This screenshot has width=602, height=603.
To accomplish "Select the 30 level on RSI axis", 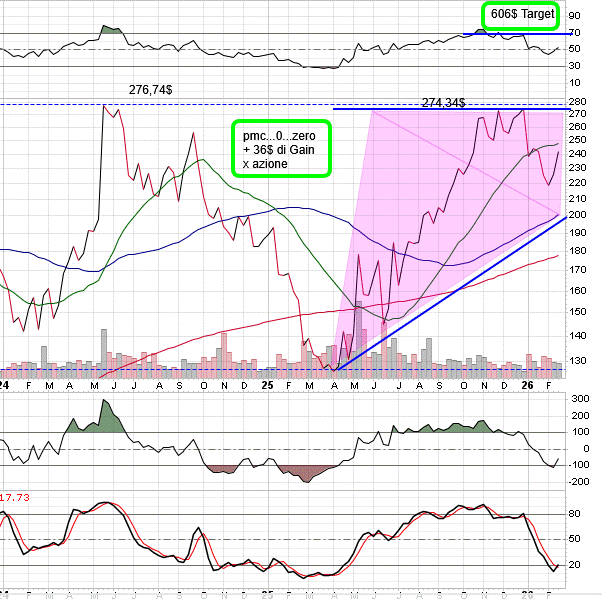I will coord(574,66).
